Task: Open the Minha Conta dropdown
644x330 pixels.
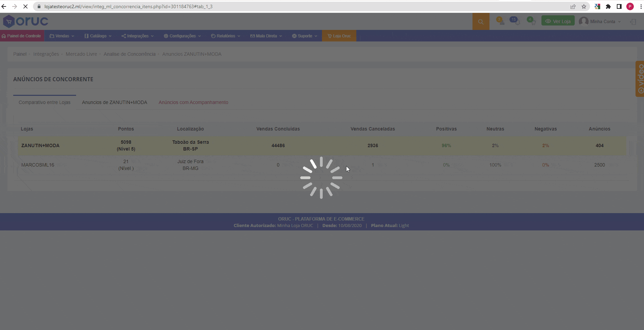Action: point(605,21)
